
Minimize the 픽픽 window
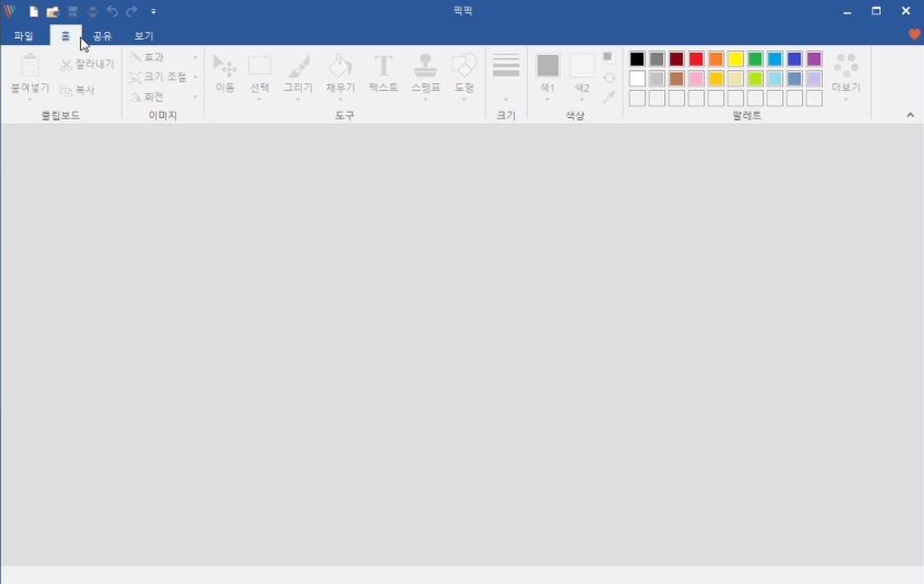click(x=847, y=11)
